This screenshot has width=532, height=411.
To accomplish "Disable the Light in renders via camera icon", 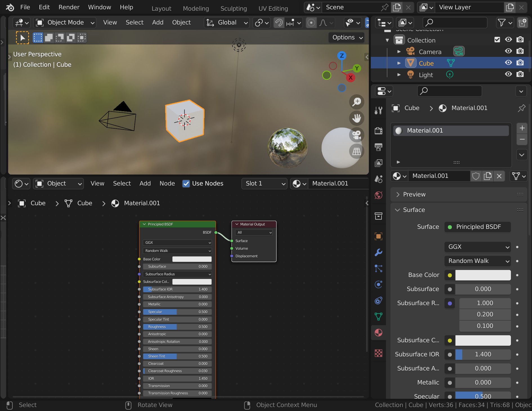I will [520, 74].
